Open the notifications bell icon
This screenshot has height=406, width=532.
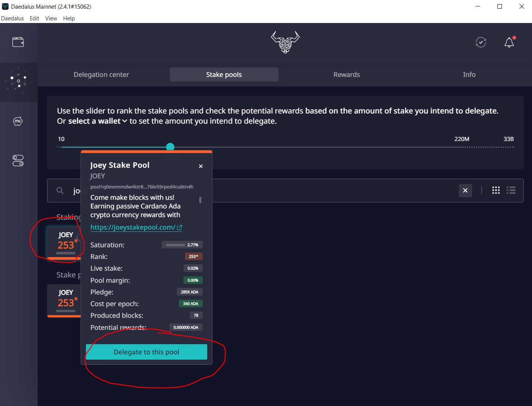pyautogui.click(x=509, y=42)
